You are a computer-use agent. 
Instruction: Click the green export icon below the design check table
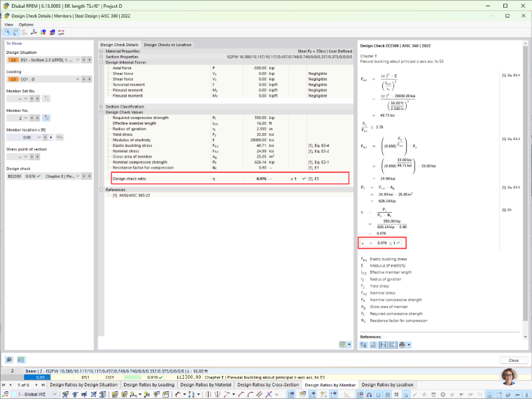click(343, 344)
